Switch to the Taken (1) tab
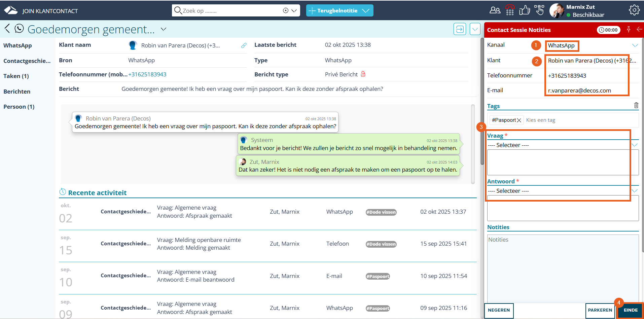The height and width of the screenshot is (319, 644). (16, 76)
